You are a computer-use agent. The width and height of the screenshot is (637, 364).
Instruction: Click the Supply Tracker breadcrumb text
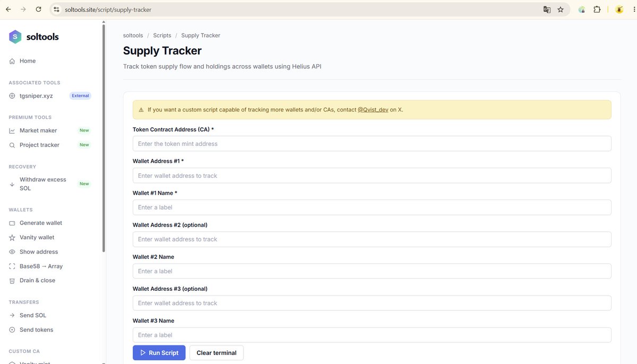201,36
